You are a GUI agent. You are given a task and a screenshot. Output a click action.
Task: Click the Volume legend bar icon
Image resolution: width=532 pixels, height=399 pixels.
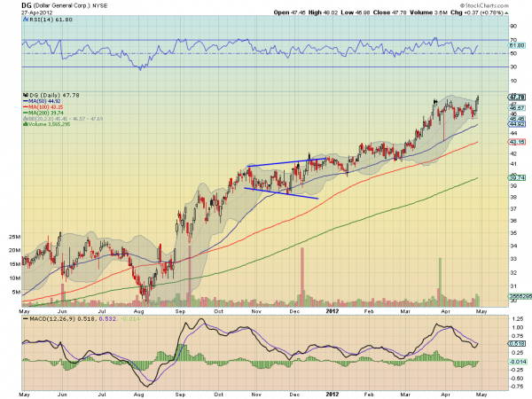(x=26, y=124)
